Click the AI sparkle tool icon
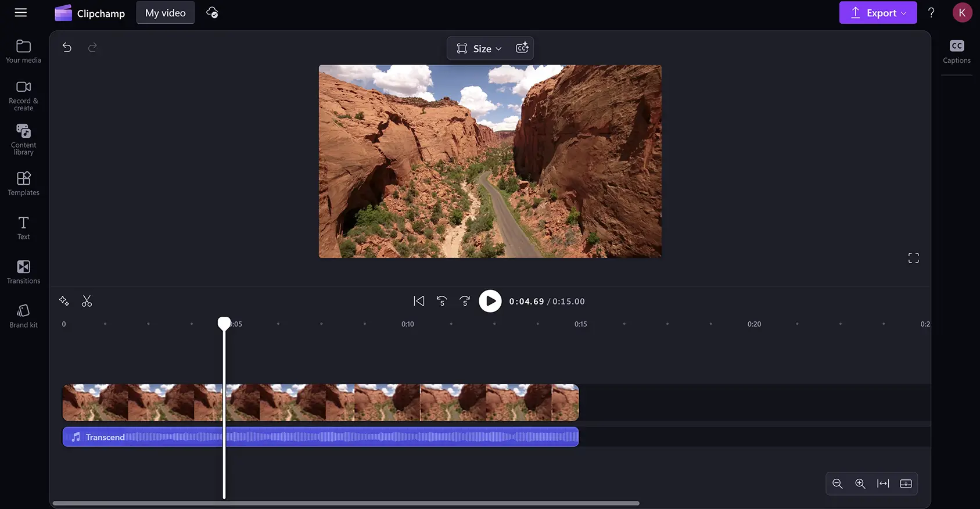 [x=64, y=301]
